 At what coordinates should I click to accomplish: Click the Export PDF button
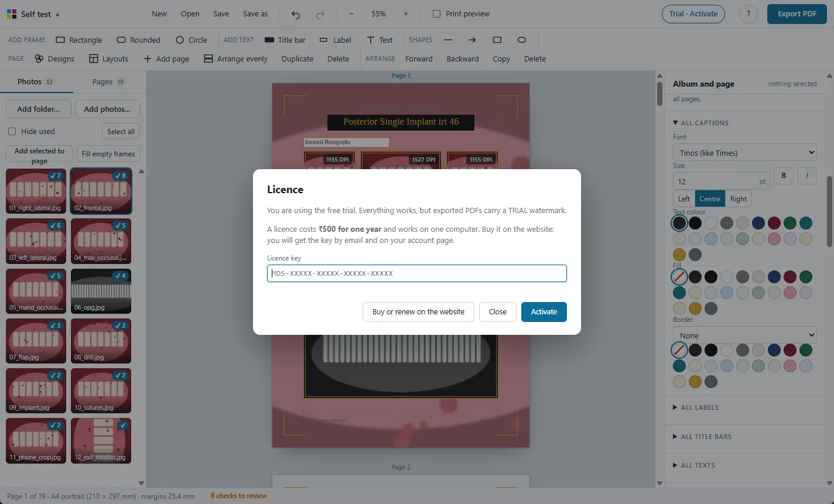797,14
